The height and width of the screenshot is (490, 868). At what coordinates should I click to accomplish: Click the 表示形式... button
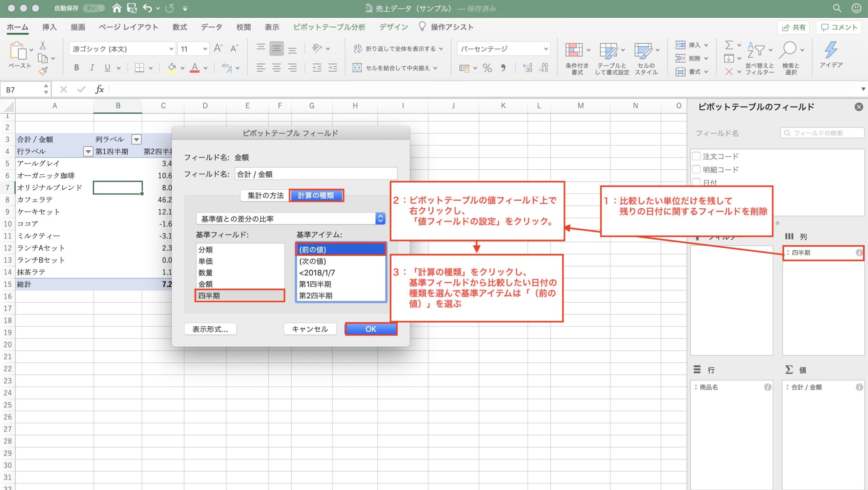(x=210, y=329)
